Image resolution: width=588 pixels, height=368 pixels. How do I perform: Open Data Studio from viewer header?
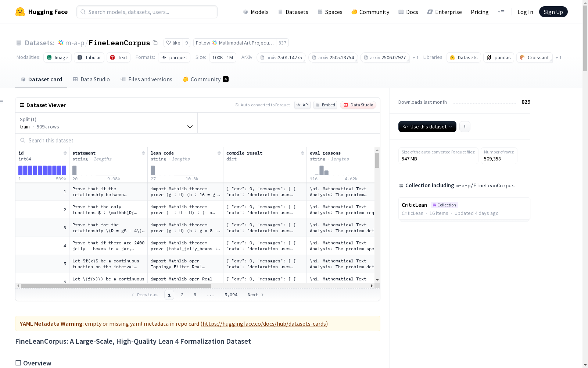[x=358, y=105]
